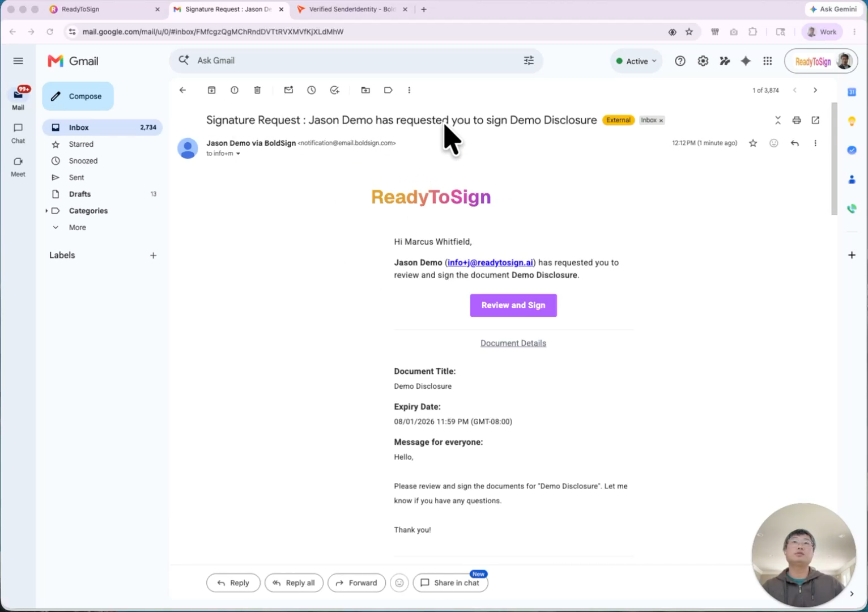868x612 pixels.
Task: Open ReadyToSign account profile avatar
Action: [x=844, y=61]
